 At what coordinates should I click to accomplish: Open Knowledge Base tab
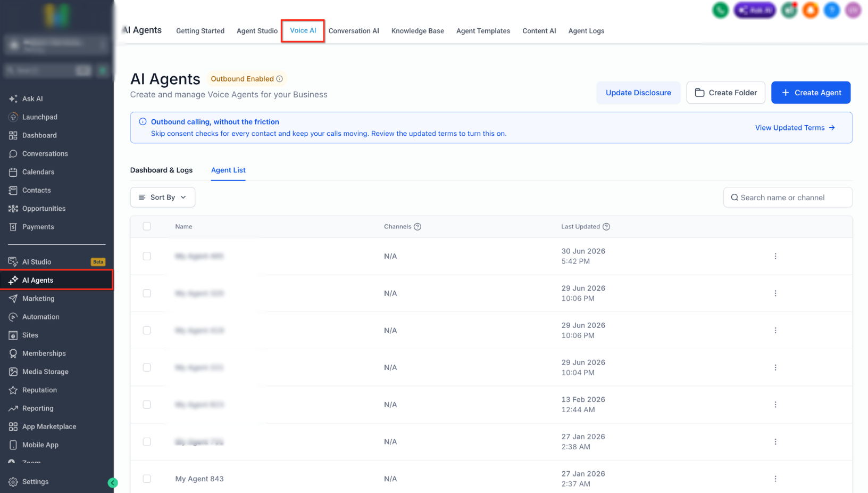pyautogui.click(x=418, y=31)
